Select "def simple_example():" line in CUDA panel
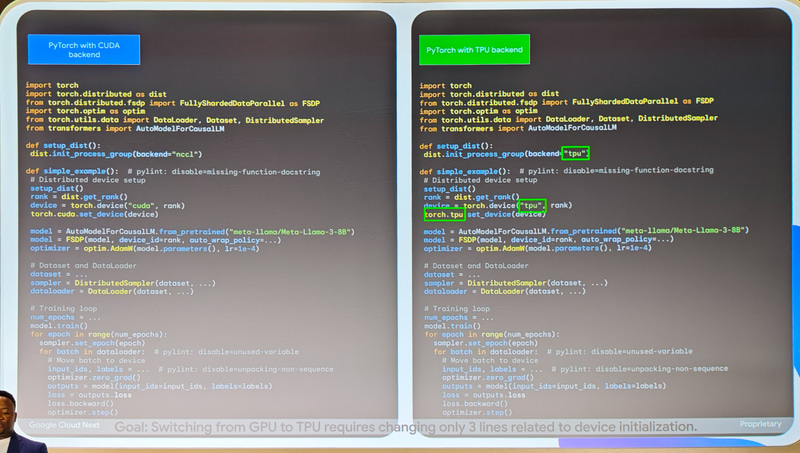Viewport: 800px width, 453px height. point(173,171)
